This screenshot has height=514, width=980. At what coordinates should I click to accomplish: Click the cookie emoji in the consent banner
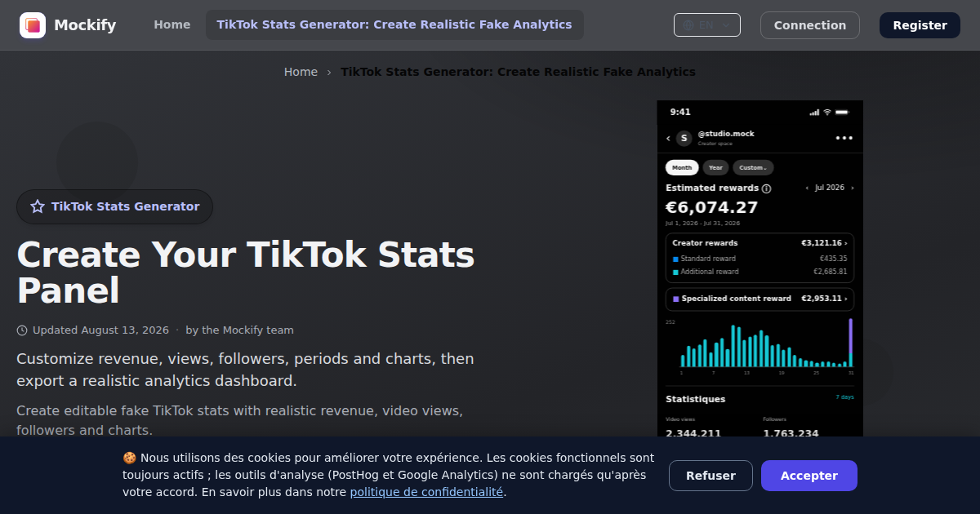[129, 458]
